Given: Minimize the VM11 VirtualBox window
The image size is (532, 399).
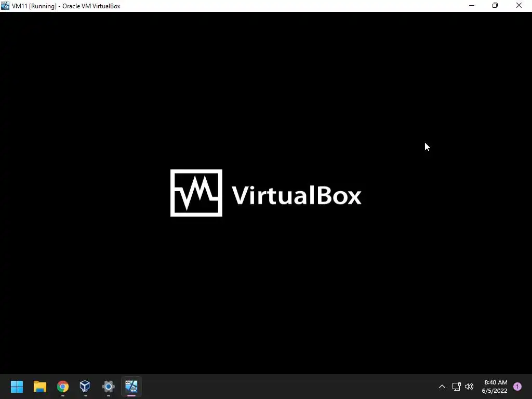Looking at the screenshot, I should [x=472, y=6].
